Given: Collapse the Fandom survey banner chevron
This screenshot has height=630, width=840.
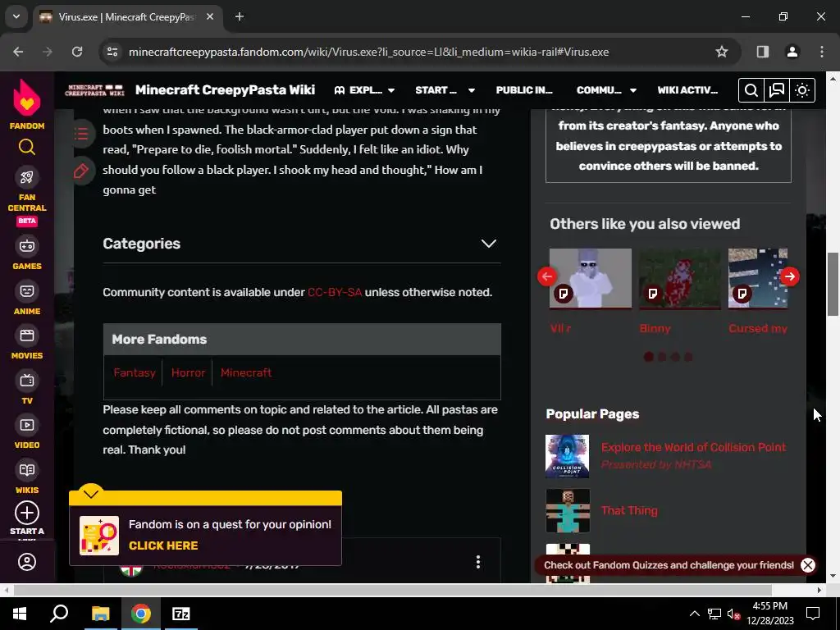Looking at the screenshot, I should pos(91,493).
